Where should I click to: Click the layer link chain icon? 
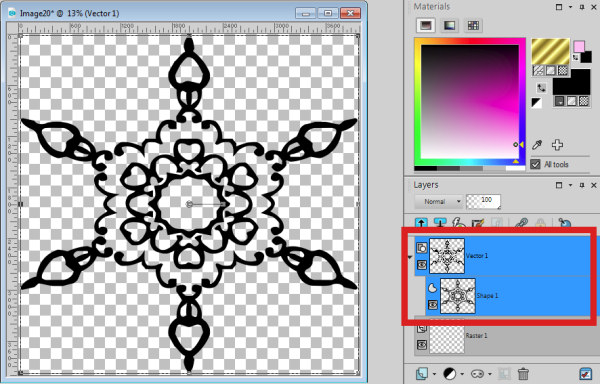pos(521,223)
